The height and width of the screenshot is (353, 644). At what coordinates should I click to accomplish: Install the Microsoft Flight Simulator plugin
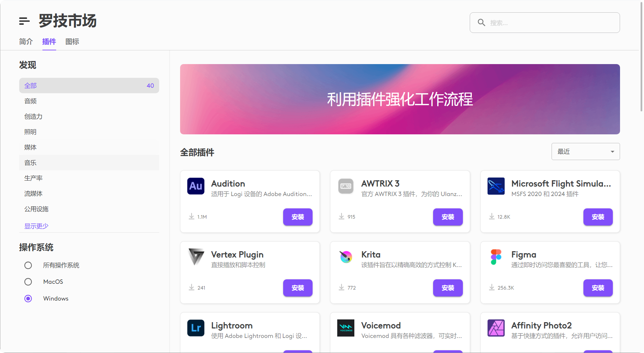598,217
